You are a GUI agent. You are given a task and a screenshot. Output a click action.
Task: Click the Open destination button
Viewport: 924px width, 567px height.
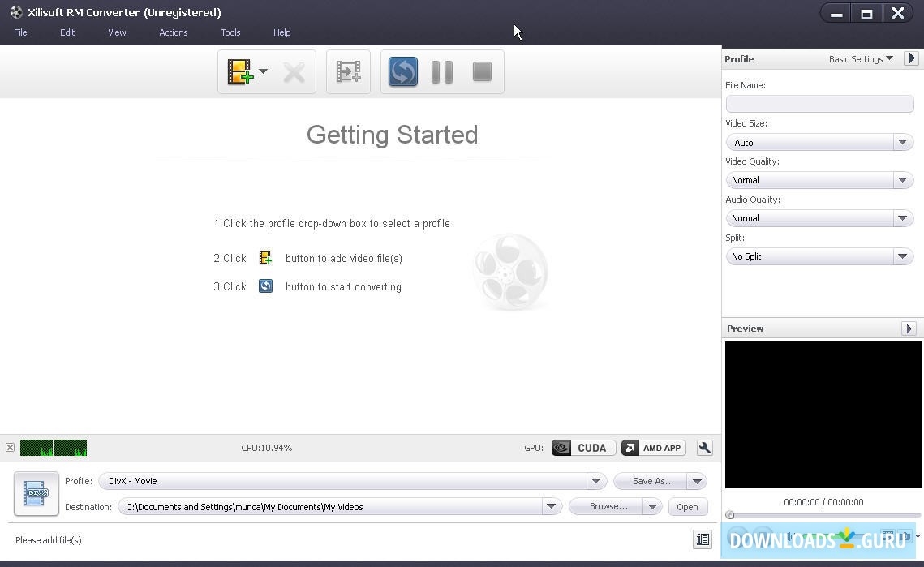click(687, 507)
